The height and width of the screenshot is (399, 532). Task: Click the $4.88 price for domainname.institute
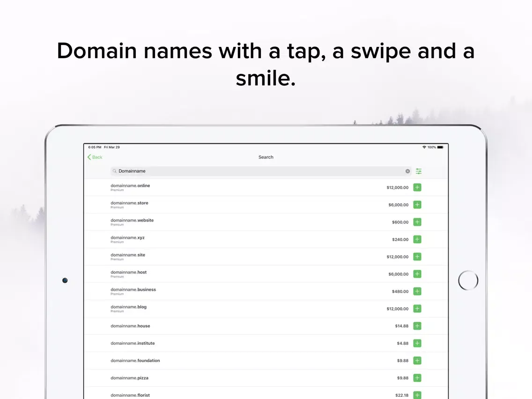pyautogui.click(x=403, y=343)
